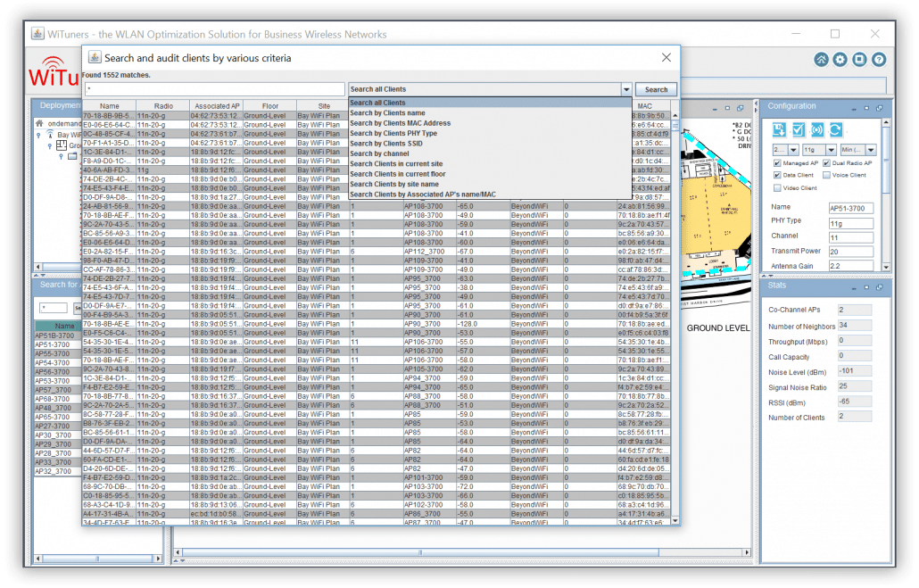This screenshot has height=588, width=919.
Task: Choose Search by Clients PHY Type option
Action: coord(490,133)
